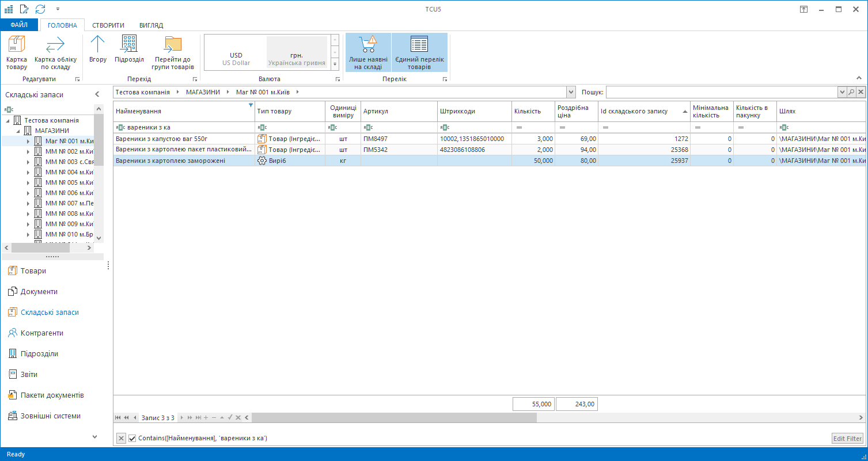The width and height of the screenshot is (868, 461).
Task: Click the magnifier find button beside Пошук
Action: (x=851, y=92)
